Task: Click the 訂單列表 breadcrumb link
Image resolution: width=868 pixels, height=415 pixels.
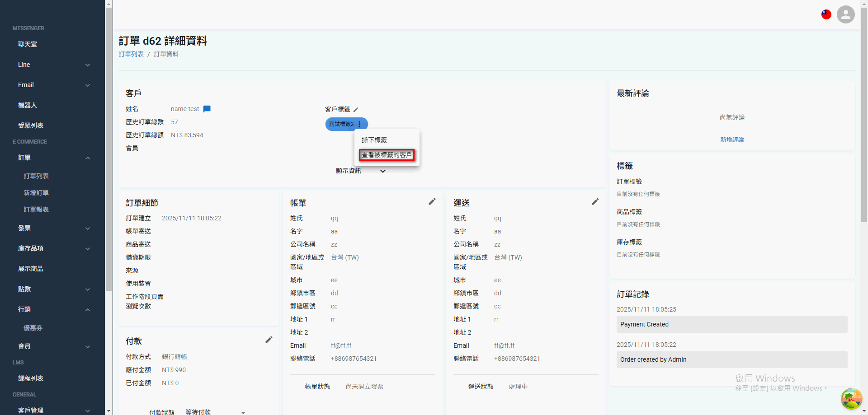Action: (x=131, y=54)
